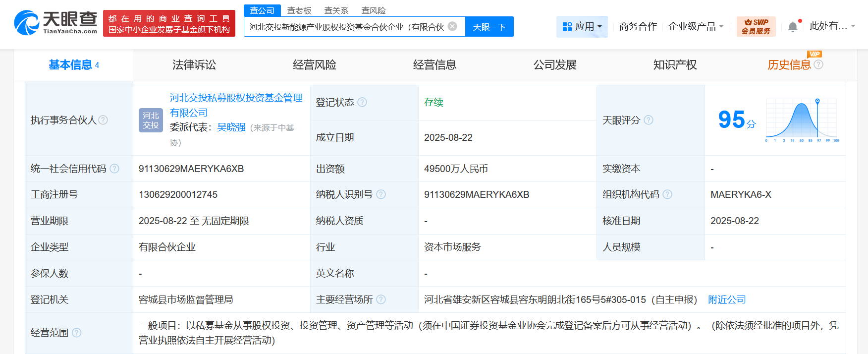The image size is (868, 354).
Task: Switch to the 查老板 search tab
Action: tap(299, 10)
